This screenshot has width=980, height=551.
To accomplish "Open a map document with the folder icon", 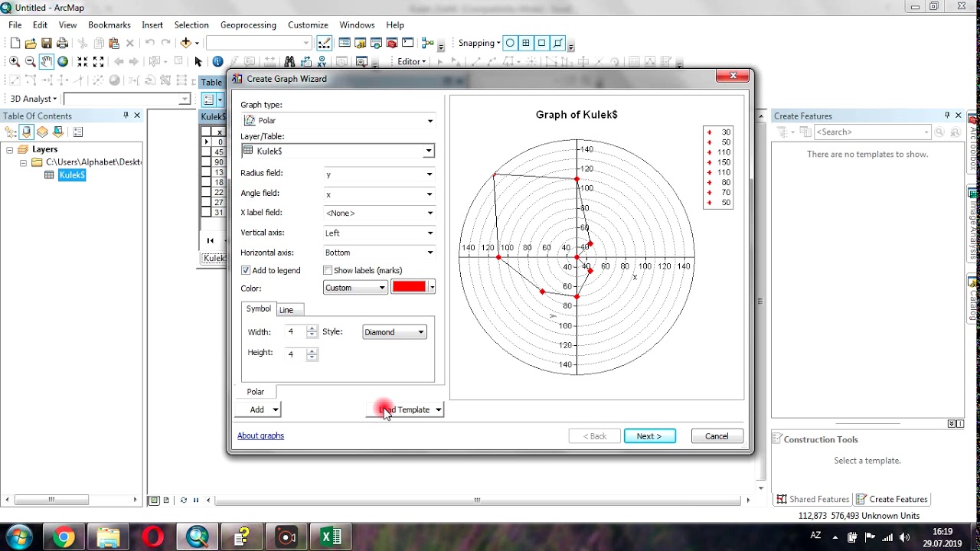I will [31, 44].
